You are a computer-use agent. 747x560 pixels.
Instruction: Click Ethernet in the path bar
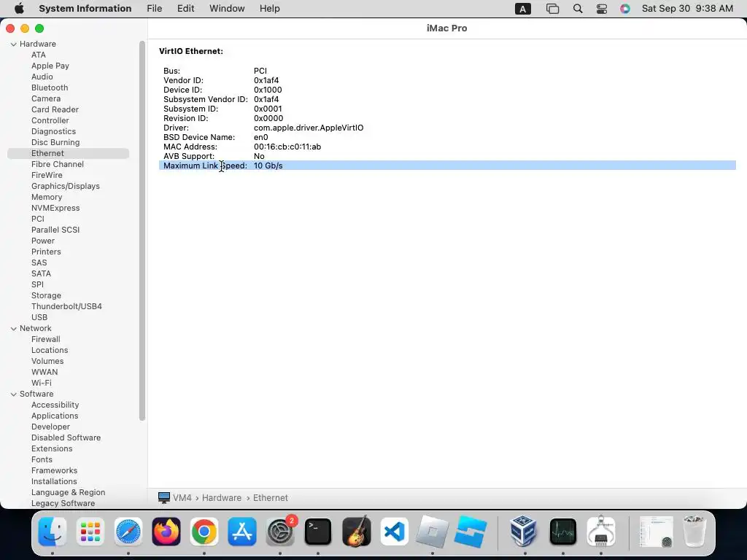pos(270,497)
